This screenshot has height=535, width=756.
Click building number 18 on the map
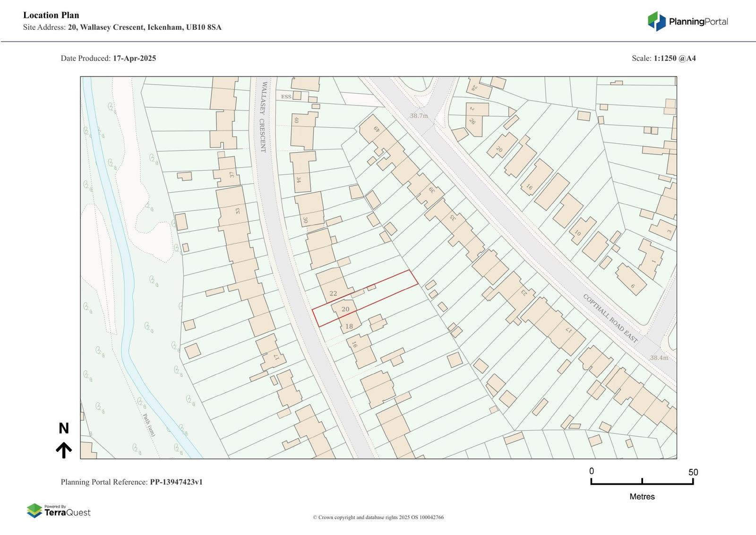point(349,327)
